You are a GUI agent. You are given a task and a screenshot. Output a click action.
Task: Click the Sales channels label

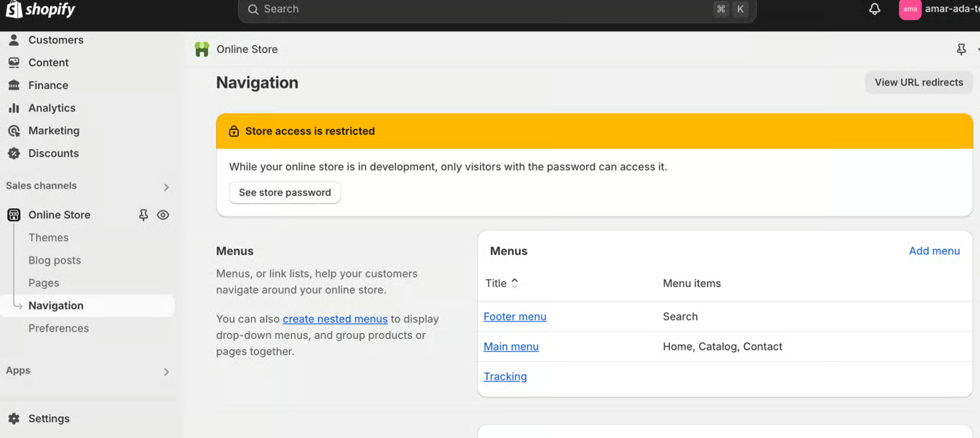click(41, 186)
